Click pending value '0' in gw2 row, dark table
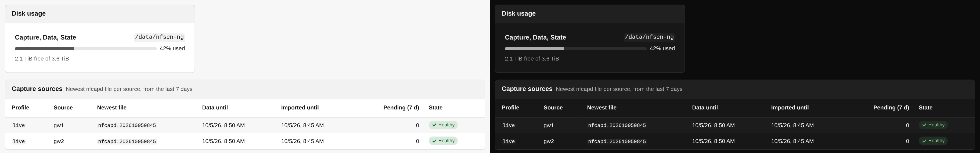Image resolution: width=980 pixels, height=153 pixels. tap(907, 141)
